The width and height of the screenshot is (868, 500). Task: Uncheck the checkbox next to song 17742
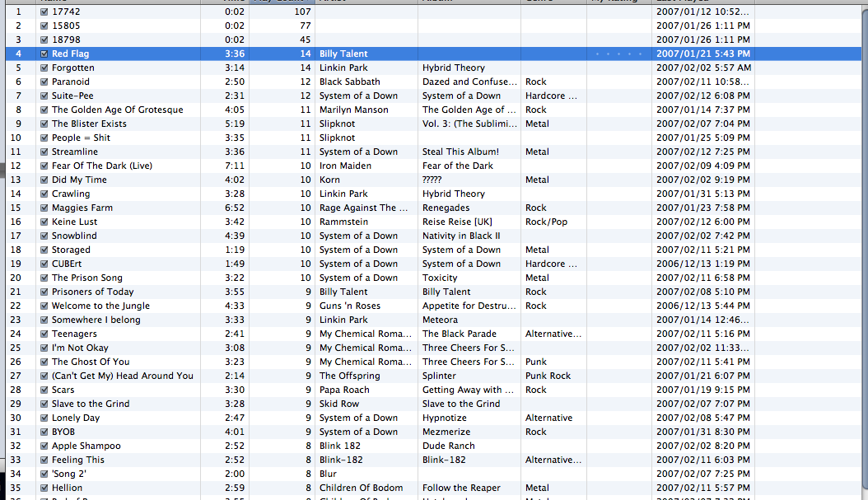tap(44, 12)
